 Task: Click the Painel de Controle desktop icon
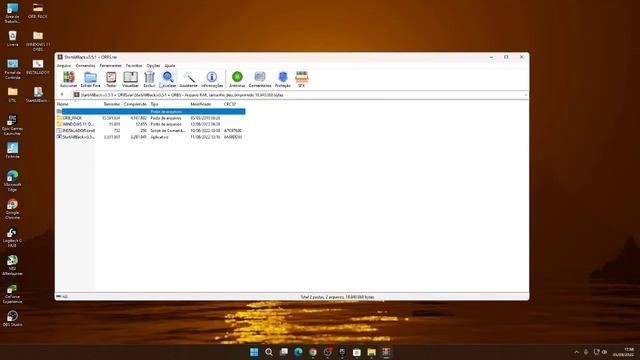coord(13,69)
